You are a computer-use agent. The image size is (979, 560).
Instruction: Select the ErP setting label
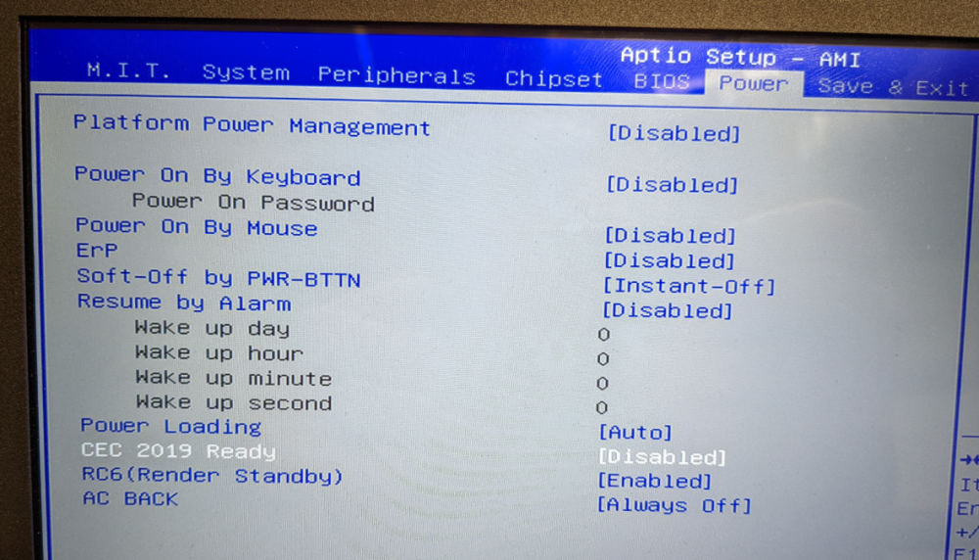pos(97,251)
